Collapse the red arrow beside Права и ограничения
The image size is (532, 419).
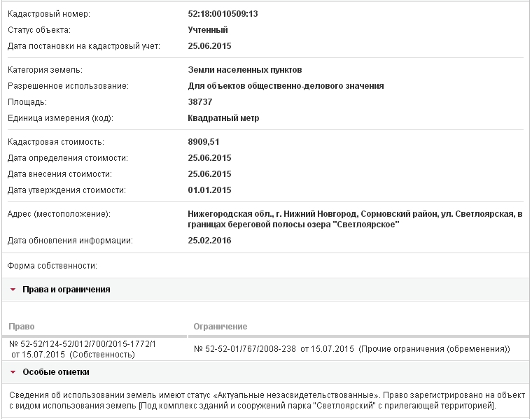(x=13, y=290)
